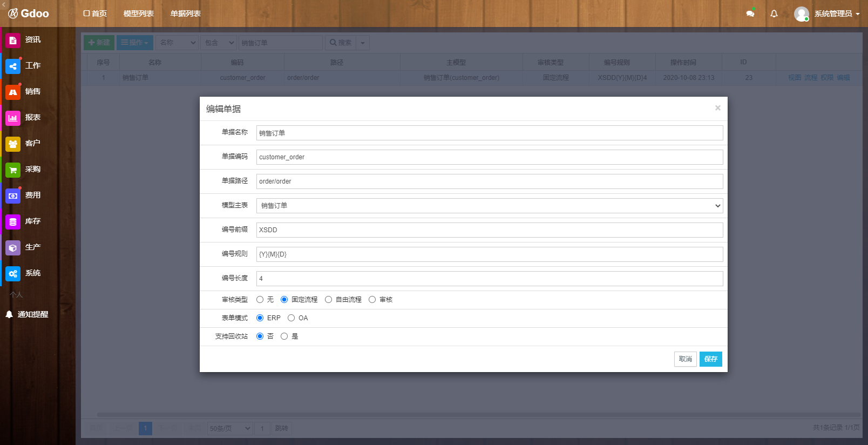
Task: Click the 单据名称 input field
Action: coord(490,133)
